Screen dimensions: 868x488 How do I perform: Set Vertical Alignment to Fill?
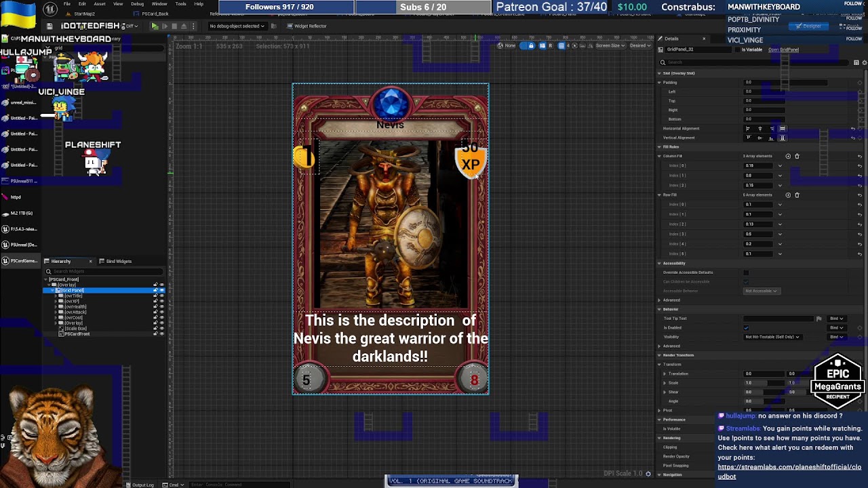click(x=783, y=138)
